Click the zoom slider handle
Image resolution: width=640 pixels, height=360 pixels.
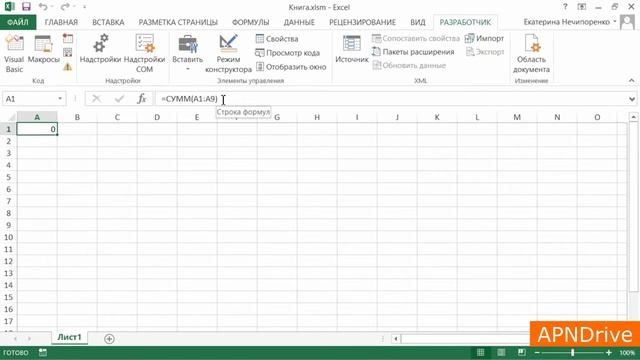[x=573, y=352]
